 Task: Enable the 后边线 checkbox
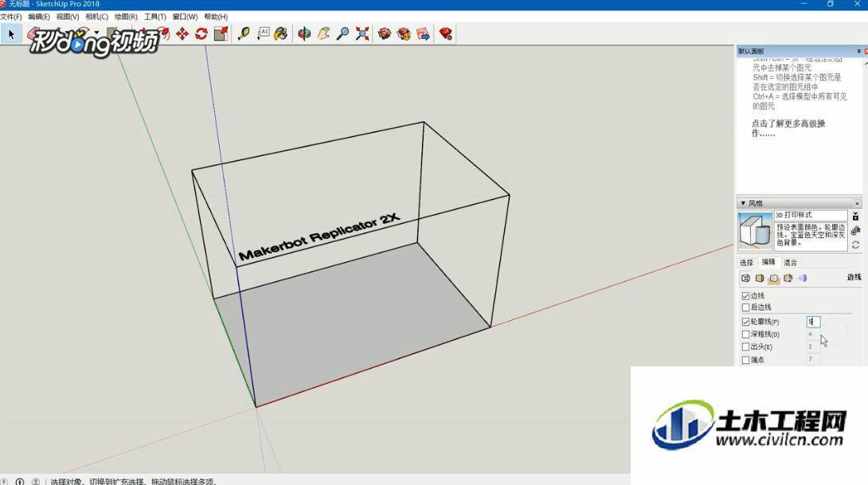[745, 307]
